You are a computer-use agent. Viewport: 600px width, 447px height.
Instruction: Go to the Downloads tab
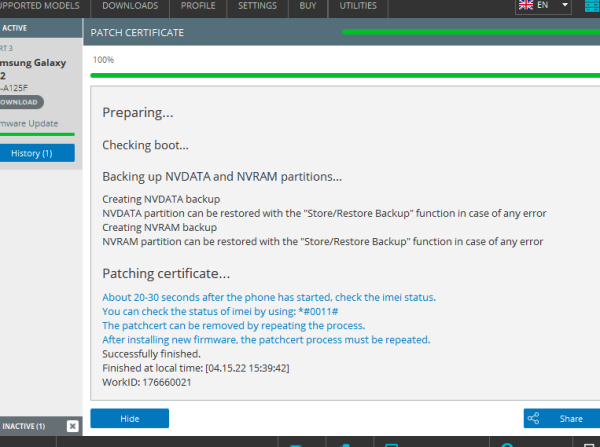[130, 6]
